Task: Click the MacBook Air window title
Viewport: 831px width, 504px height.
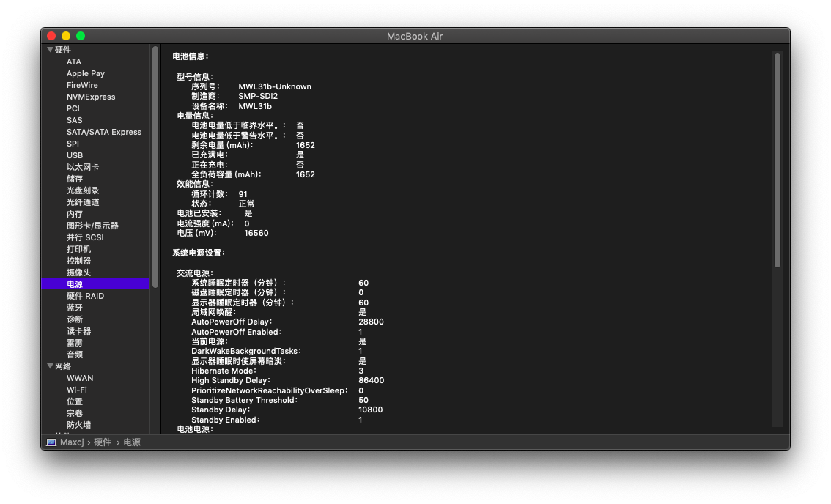Action: click(x=415, y=36)
